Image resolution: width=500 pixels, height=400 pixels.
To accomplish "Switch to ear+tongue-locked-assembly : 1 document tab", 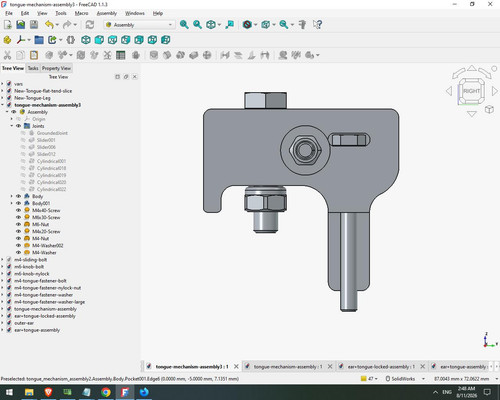I will click(381, 367).
